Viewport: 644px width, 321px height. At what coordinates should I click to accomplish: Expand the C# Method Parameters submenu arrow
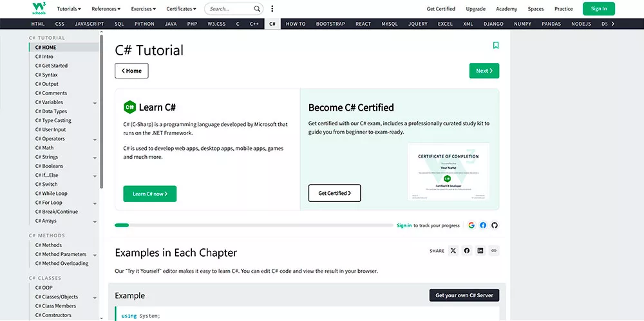pyautogui.click(x=95, y=255)
